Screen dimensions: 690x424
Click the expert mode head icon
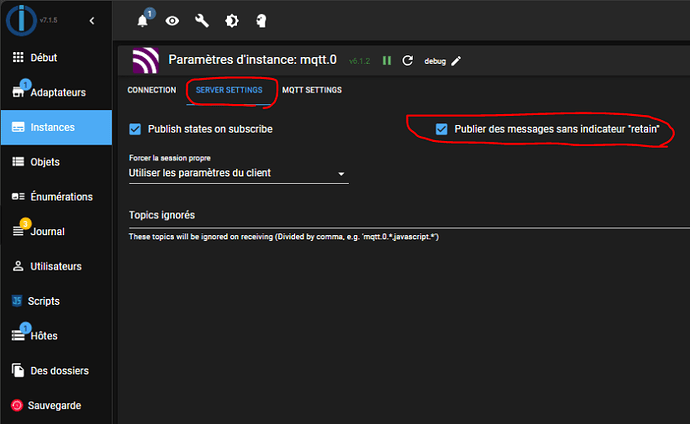click(262, 21)
